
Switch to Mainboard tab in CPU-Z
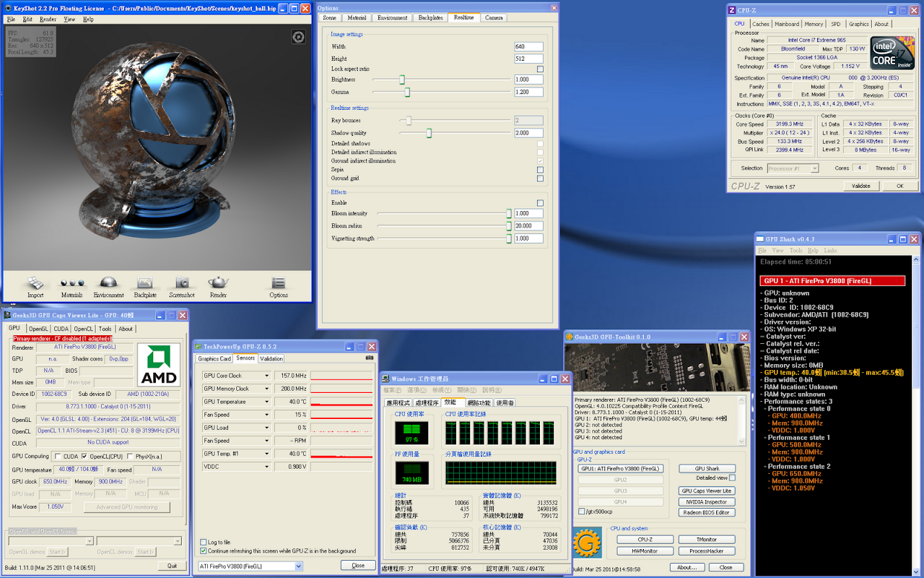pyautogui.click(x=786, y=24)
